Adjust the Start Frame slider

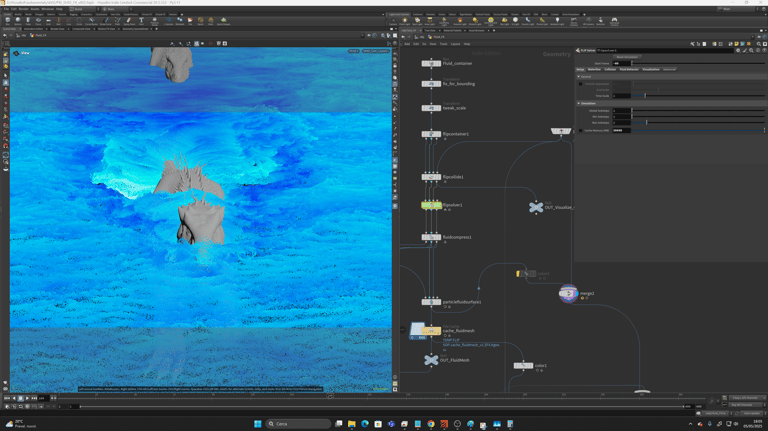(698, 64)
